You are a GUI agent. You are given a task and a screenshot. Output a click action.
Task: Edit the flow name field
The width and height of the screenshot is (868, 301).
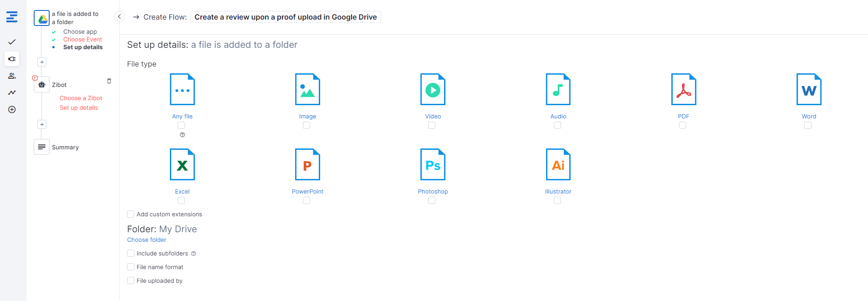point(286,17)
